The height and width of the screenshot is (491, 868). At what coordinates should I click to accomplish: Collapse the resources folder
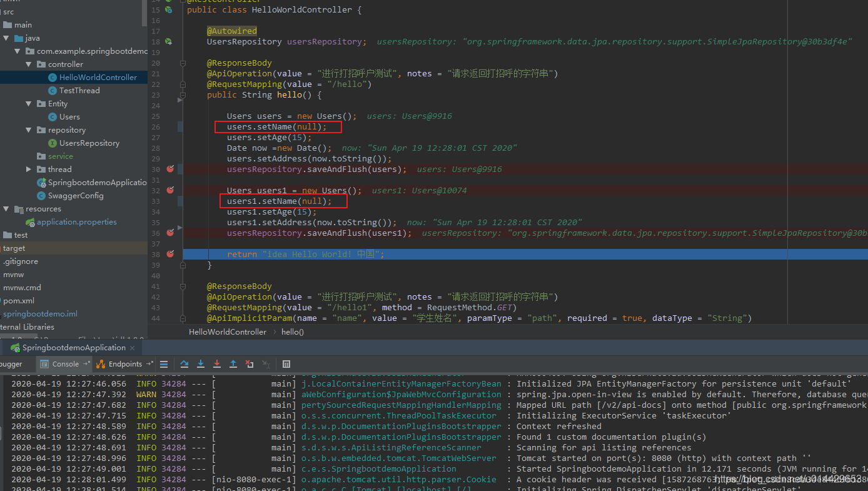point(6,209)
